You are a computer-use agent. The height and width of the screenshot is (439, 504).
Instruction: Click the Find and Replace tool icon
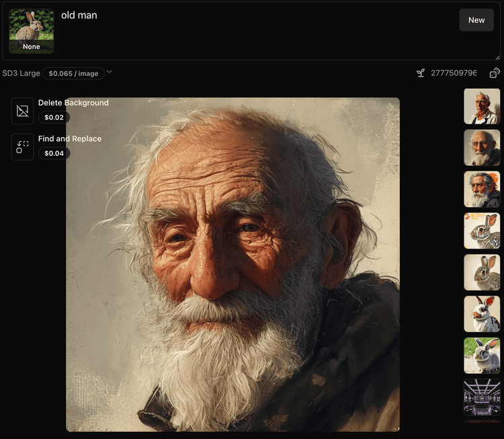(22, 147)
